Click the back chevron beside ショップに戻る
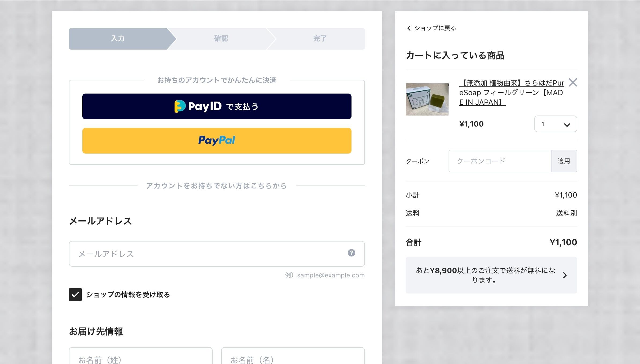640x364 pixels. (x=409, y=28)
